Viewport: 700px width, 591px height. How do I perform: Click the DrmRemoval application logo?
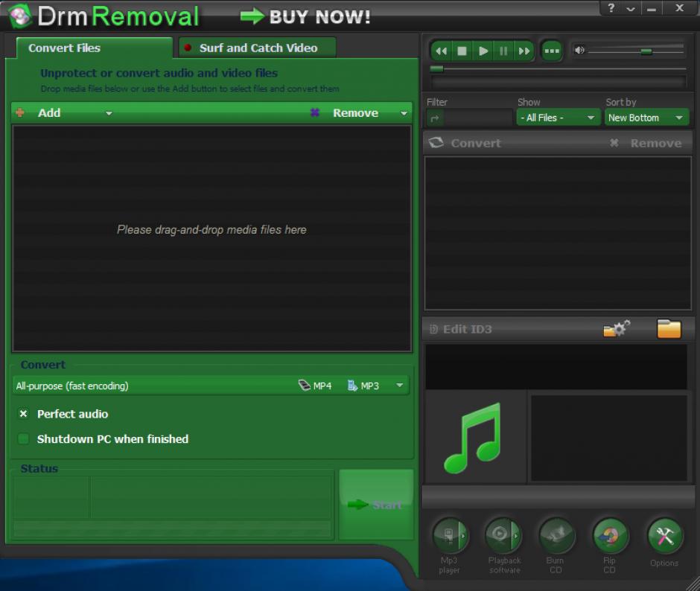coord(19,16)
